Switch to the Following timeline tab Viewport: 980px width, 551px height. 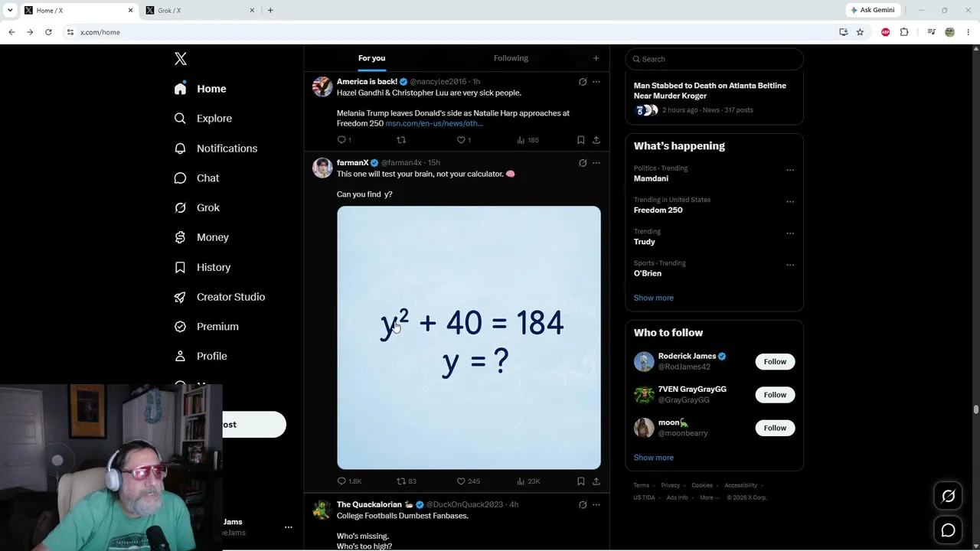tap(511, 58)
